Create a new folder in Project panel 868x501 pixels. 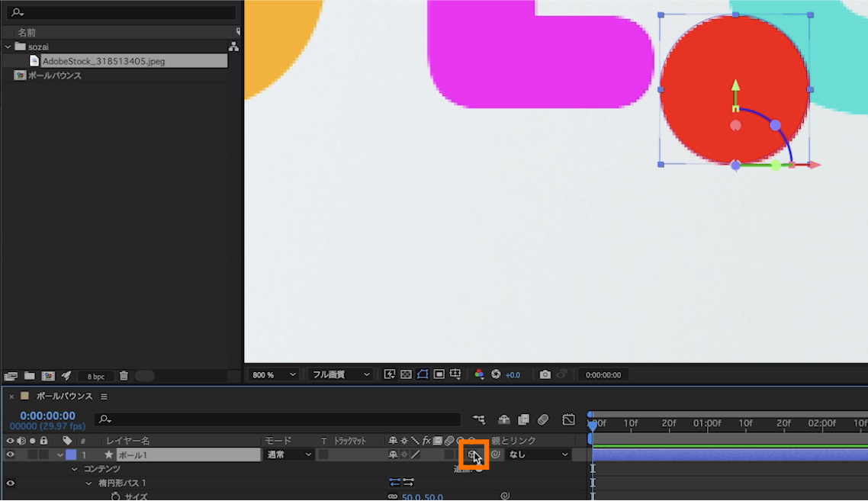29,376
